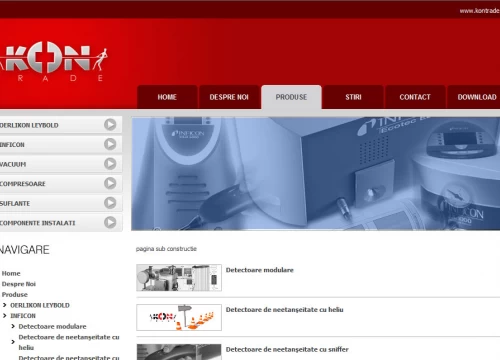The height and width of the screenshot is (360, 500).
Task: Go to the CONTACT tab
Action: tap(415, 97)
